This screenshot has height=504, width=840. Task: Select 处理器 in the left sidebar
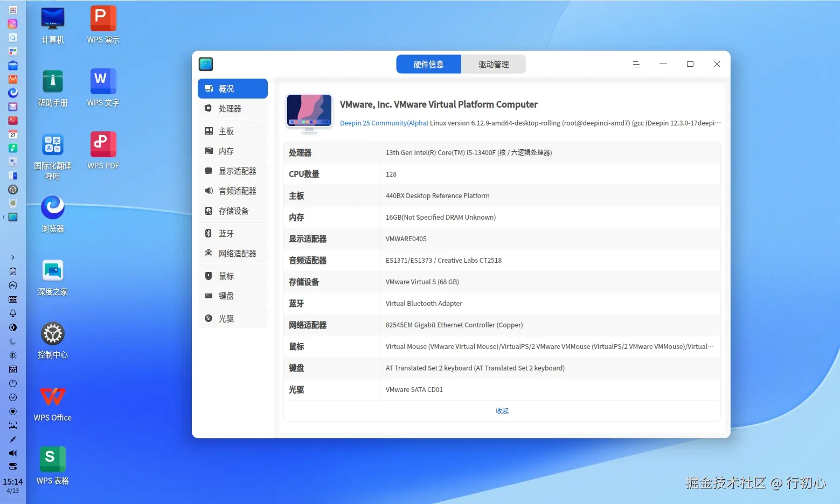coord(233,109)
